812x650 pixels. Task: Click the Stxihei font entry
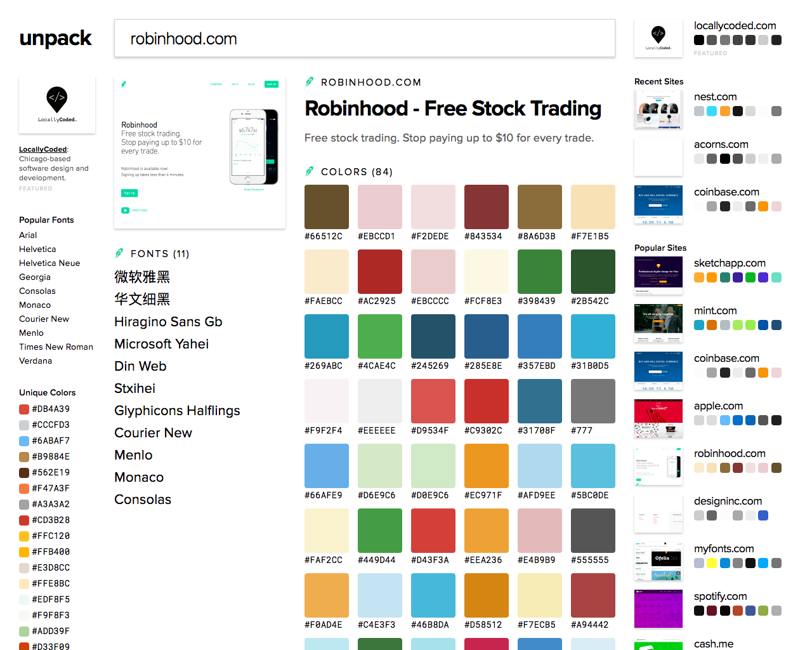tap(134, 388)
